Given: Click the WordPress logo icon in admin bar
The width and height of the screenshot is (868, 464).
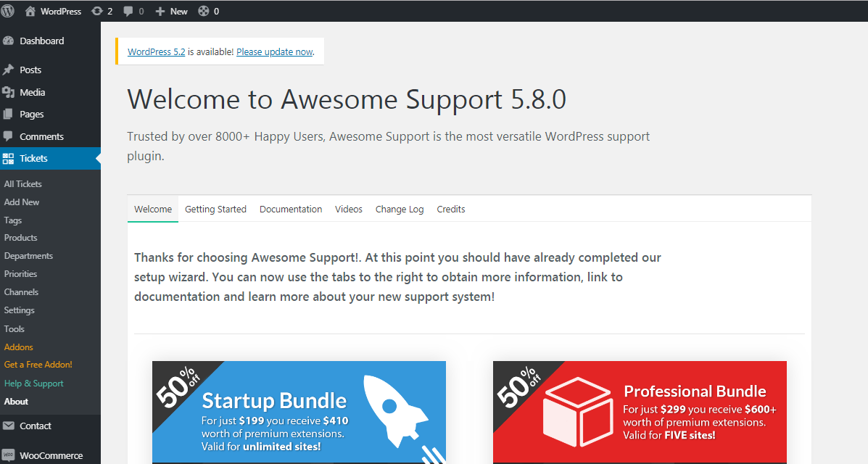Looking at the screenshot, I should (8, 11).
